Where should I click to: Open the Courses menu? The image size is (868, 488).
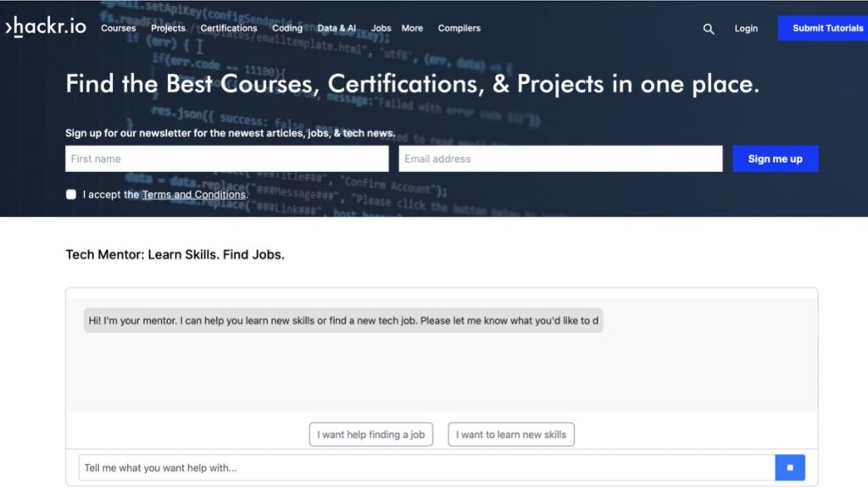tap(119, 28)
